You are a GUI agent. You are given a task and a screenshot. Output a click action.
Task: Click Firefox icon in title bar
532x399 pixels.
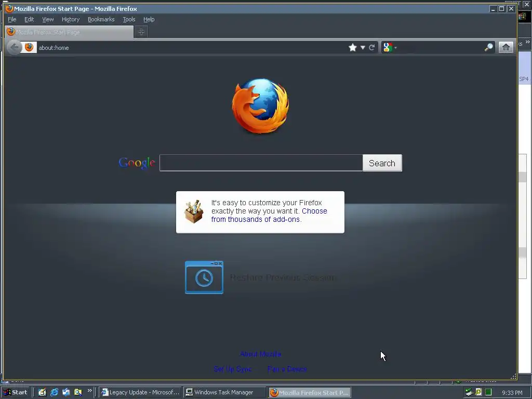tap(9, 8)
